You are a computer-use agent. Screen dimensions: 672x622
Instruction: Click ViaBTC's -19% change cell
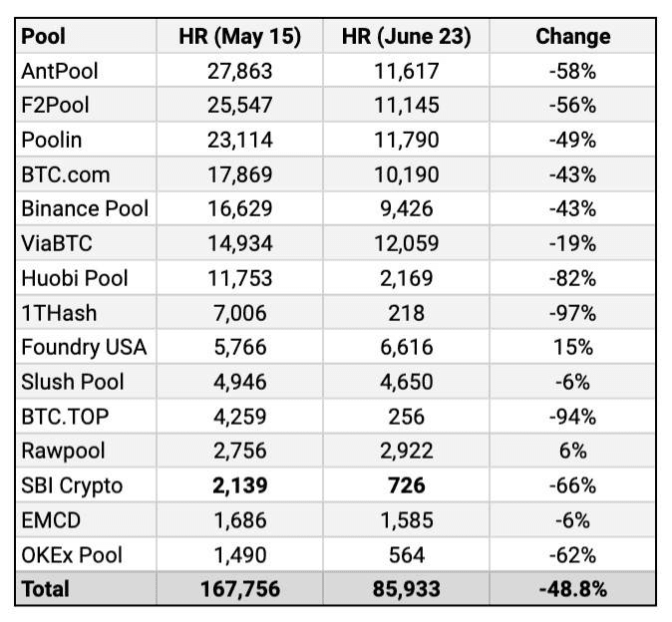tap(572, 243)
